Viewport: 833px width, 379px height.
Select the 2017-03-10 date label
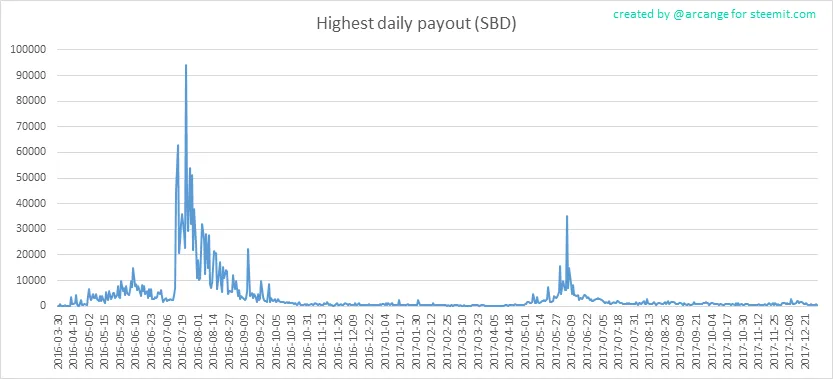(461, 341)
